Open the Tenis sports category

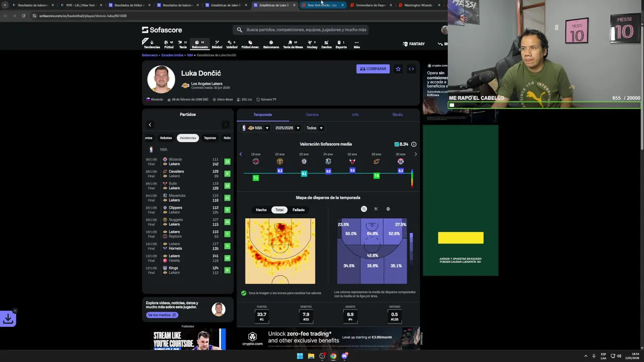[183, 44]
